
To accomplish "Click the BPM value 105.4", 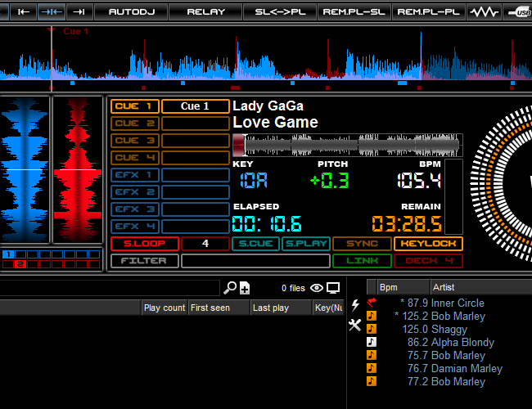I will tap(419, 181).
